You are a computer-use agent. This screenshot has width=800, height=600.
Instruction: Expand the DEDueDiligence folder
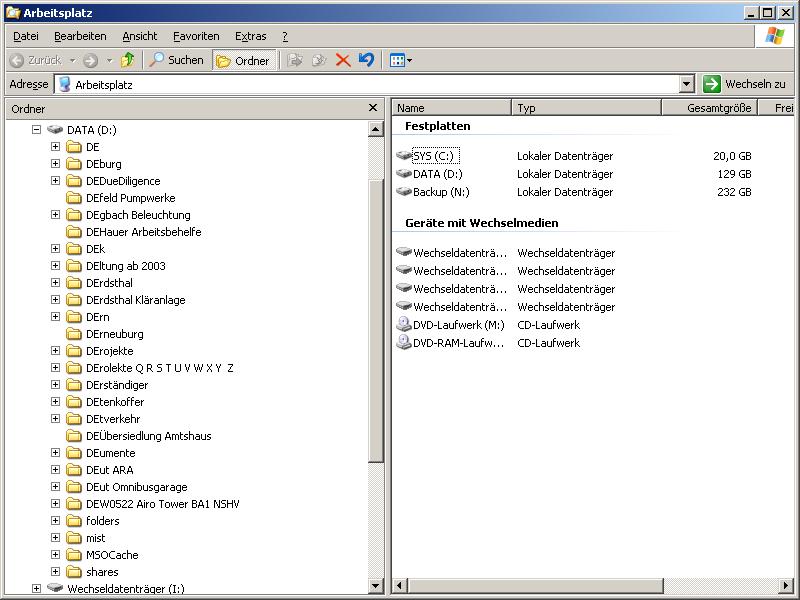[x=56, y=181]
